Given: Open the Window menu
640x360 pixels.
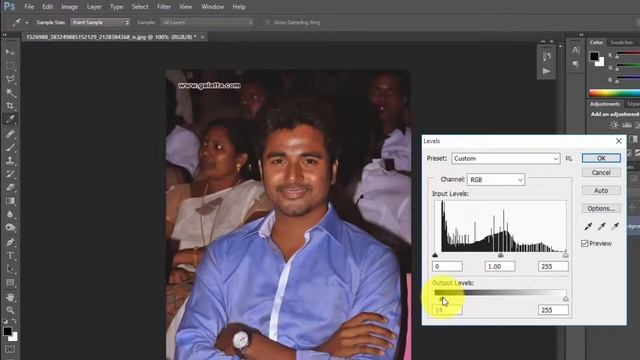Looking at the screenshot, I should point(212,7).
